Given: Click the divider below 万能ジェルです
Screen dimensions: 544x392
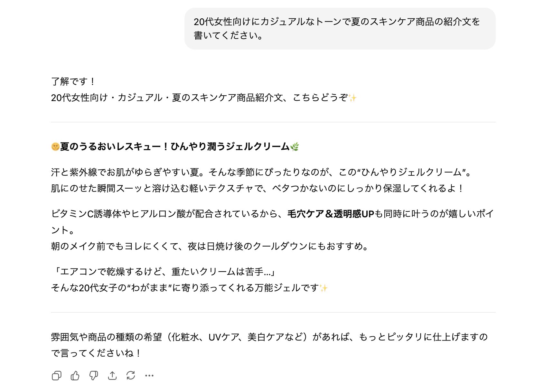Looking at the screenshot, I should (273, 313).
